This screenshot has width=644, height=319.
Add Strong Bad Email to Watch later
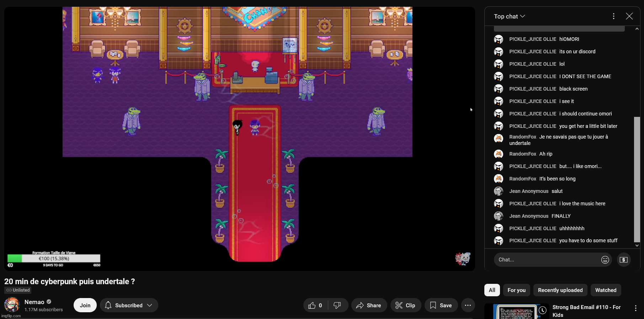(542, 310)
